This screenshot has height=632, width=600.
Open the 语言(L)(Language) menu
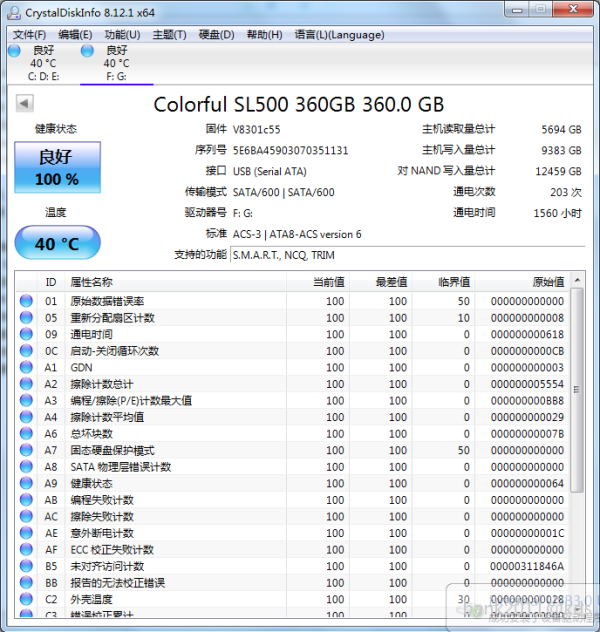339,35
